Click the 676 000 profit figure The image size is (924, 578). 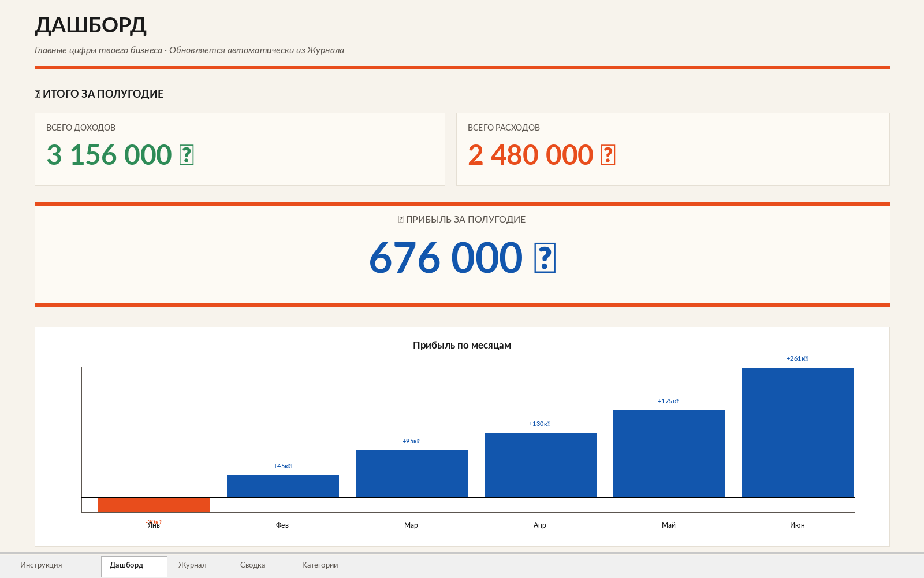pos(446,258)
